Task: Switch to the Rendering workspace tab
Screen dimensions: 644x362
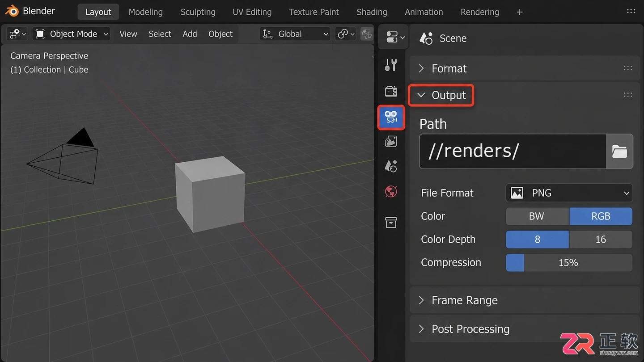Action: (480, 12)
